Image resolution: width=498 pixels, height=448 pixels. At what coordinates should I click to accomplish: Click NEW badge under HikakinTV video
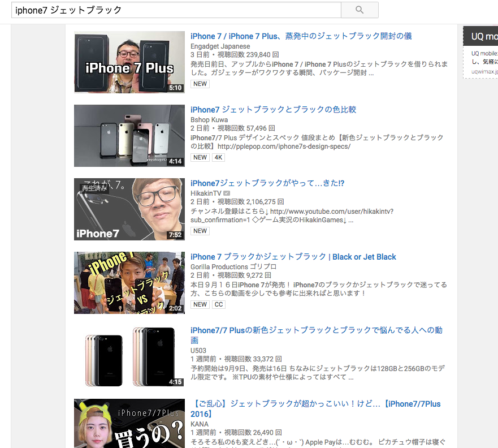click(x=200, y=231)
